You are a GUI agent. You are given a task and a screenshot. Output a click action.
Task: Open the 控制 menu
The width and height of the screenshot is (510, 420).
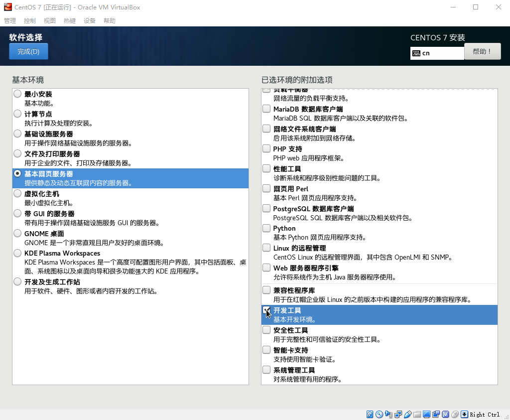29,20
